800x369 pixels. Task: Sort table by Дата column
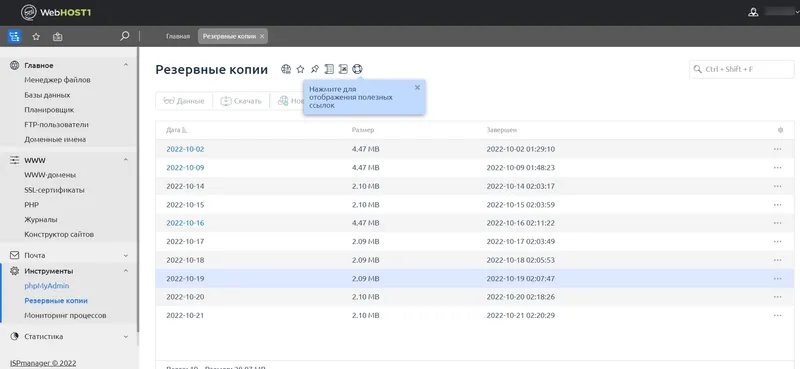click(x=177, y=130)
